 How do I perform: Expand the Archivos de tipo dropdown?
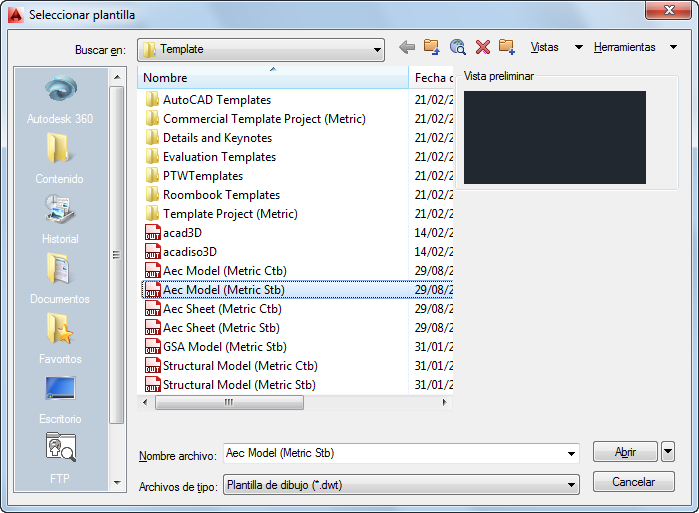click(x=571, y=485)
